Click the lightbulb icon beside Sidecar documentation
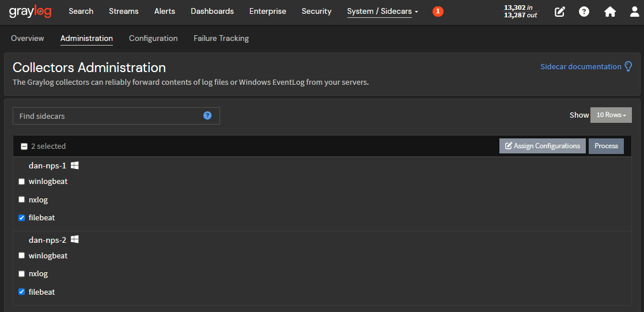This screenshot has width=644, height=312. pos(628,66)
